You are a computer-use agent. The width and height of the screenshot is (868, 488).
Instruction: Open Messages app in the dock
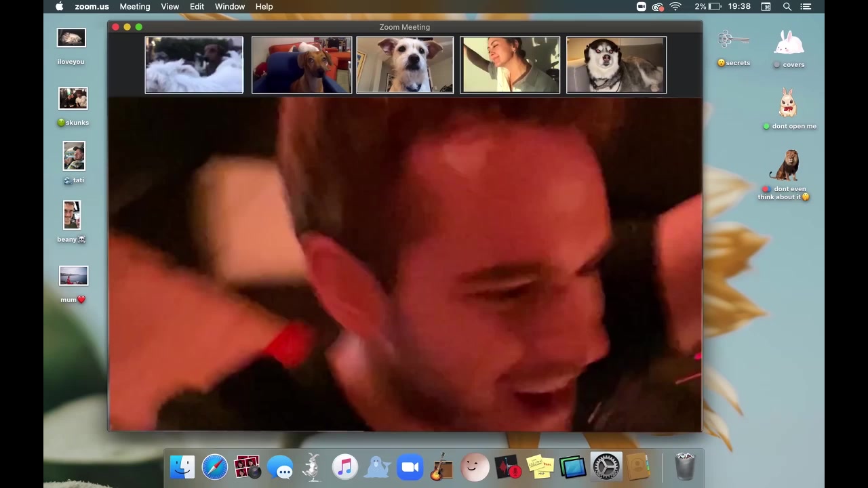point(280,467)
